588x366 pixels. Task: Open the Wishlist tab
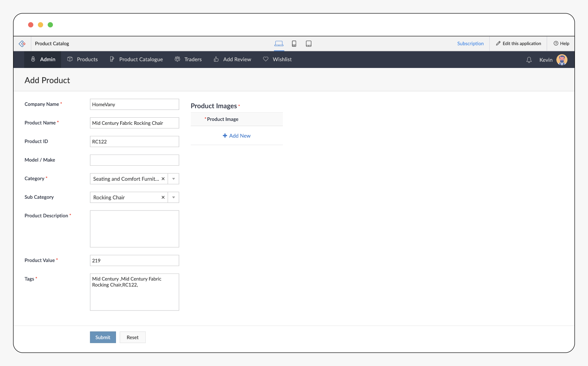(x=277, y=59)
